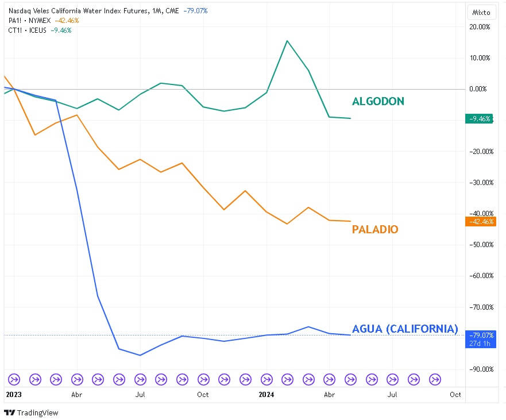Click the orange -42.46% price label

point(480,221)
